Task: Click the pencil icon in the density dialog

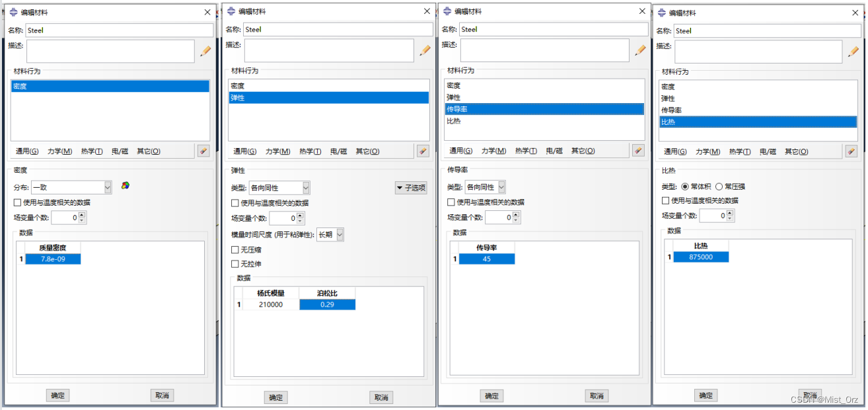Action: click(205, 50)
